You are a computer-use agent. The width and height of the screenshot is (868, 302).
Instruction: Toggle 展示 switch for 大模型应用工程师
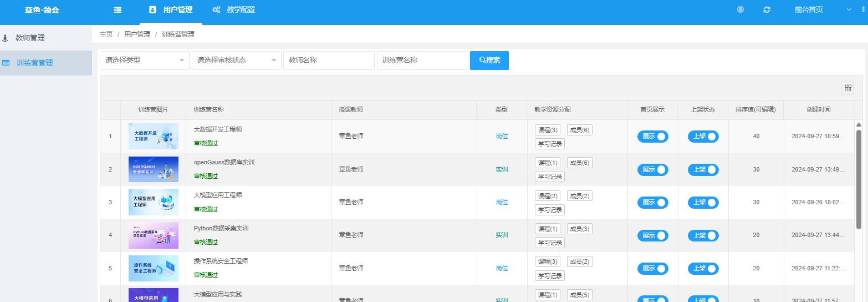[653, 203]
